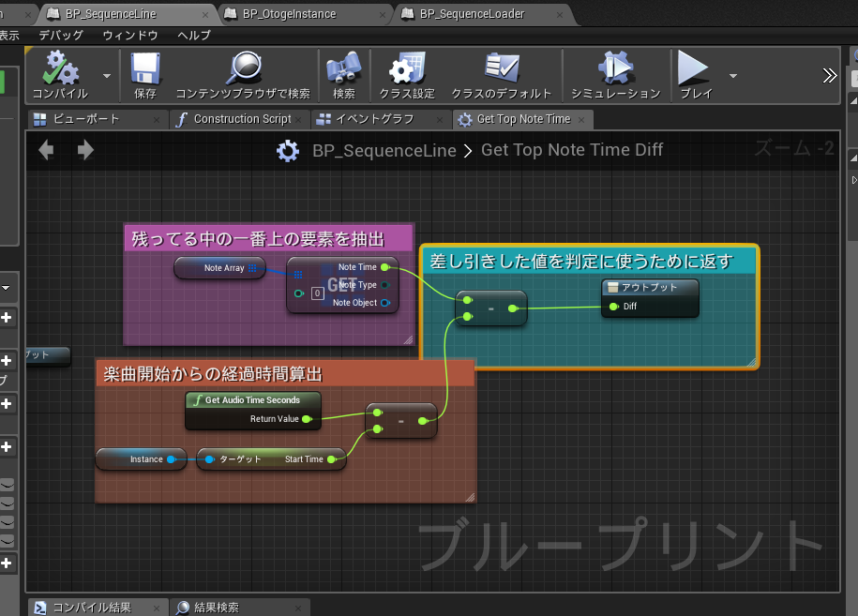Compile the blueprint with コンパイル button
Screen dimensions: 858x616
[60, 75]
